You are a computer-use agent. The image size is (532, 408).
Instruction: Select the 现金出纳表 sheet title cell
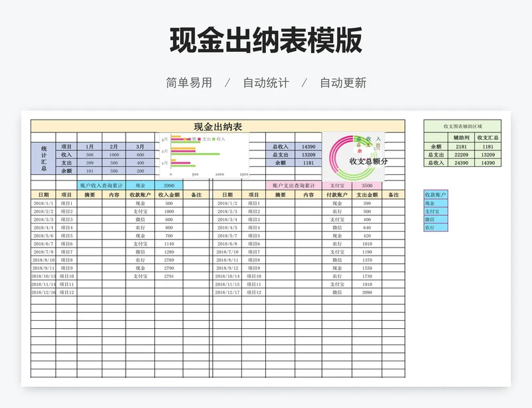218,126
